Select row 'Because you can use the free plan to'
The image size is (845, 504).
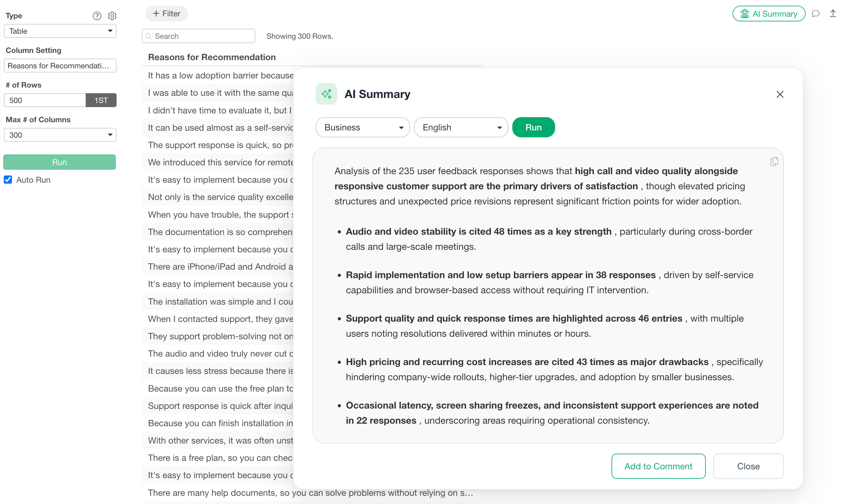click(x=218, y=388)
